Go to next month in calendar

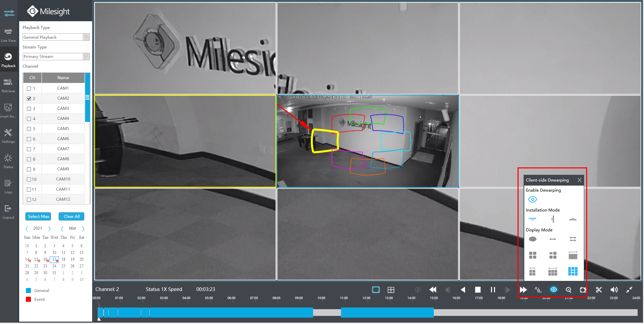[83, 229]
